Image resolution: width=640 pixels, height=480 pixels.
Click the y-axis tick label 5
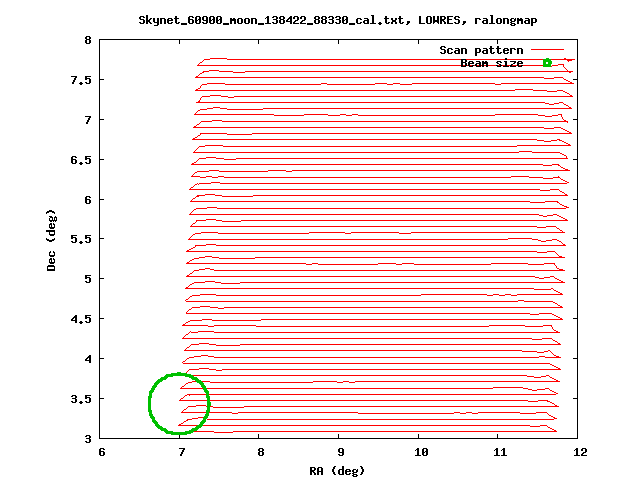(88, 279)
